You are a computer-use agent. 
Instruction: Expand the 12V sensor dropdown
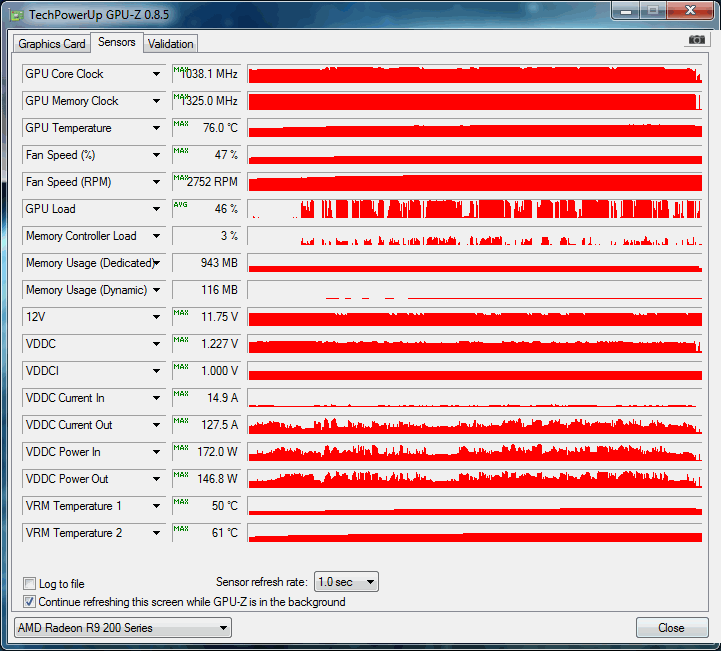(156, 317)
